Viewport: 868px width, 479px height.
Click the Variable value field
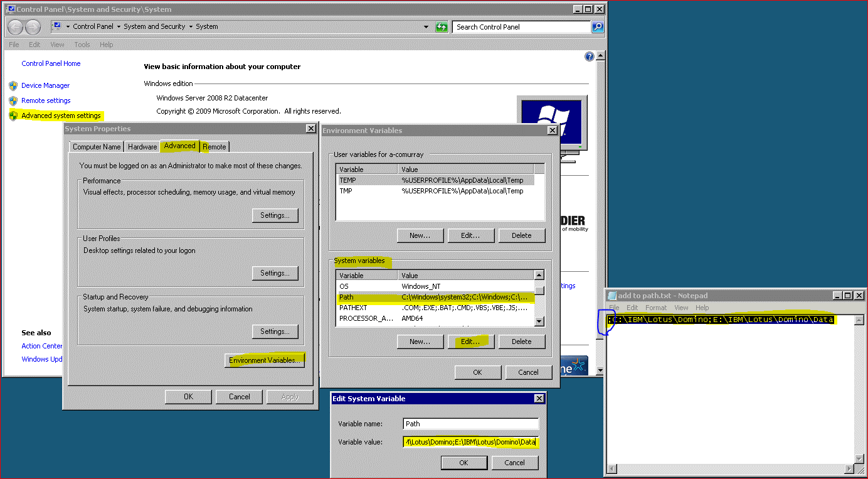point(471,442)
